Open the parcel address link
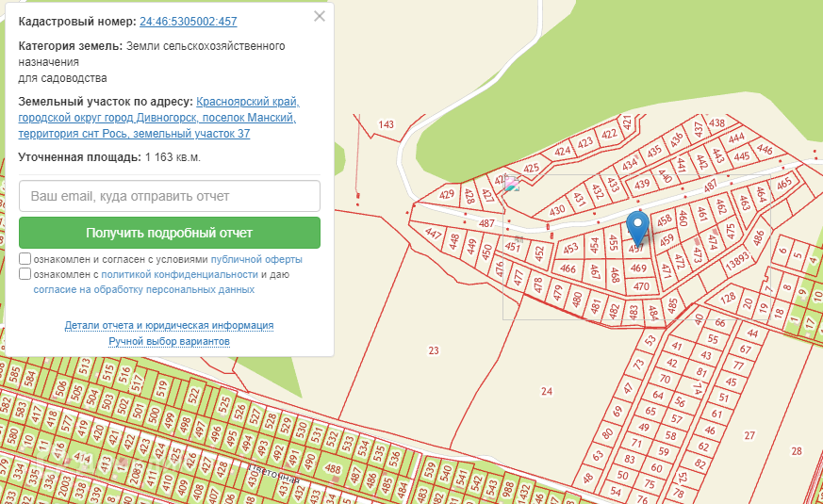The height and width of the screenshot is (504, 823). click(159, 118)
